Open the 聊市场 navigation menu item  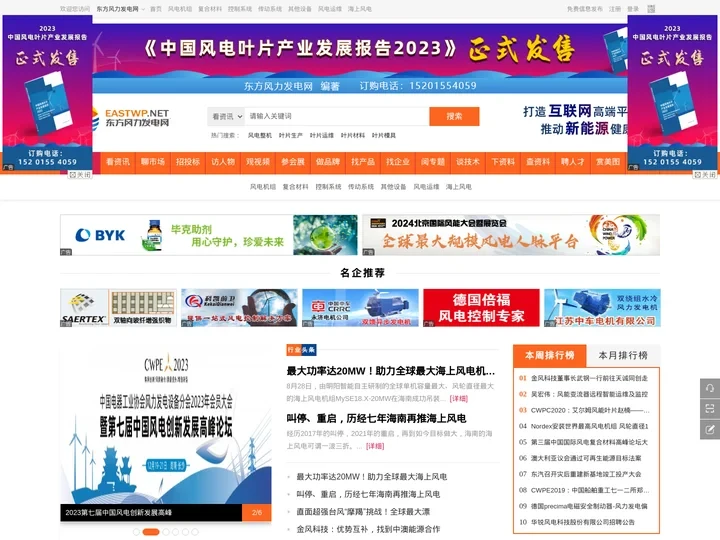[153, 162]
